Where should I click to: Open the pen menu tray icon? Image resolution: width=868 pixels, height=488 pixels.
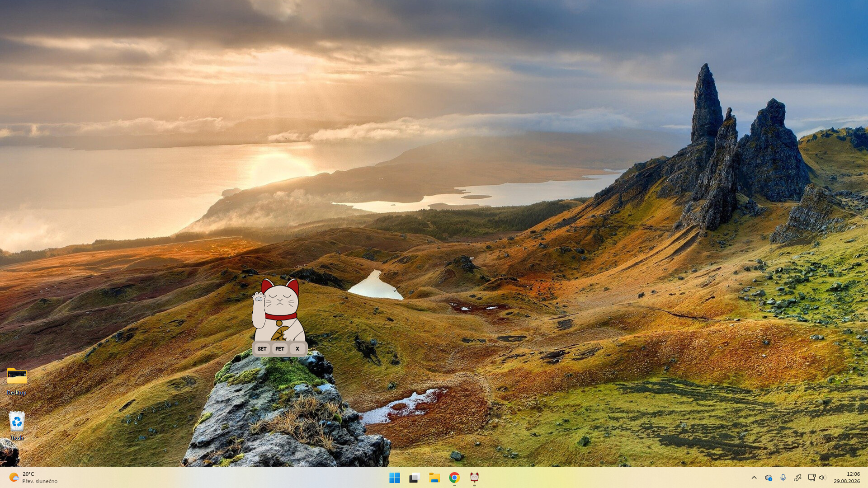pos(797,478)
